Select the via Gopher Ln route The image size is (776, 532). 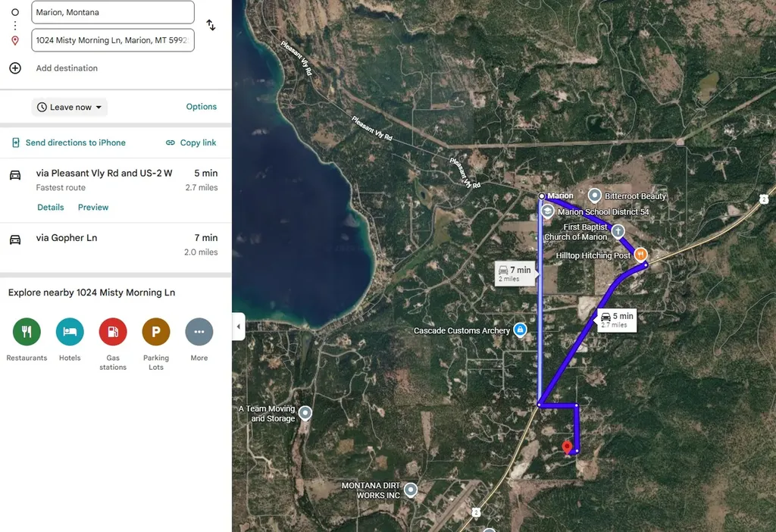point(116,245)
